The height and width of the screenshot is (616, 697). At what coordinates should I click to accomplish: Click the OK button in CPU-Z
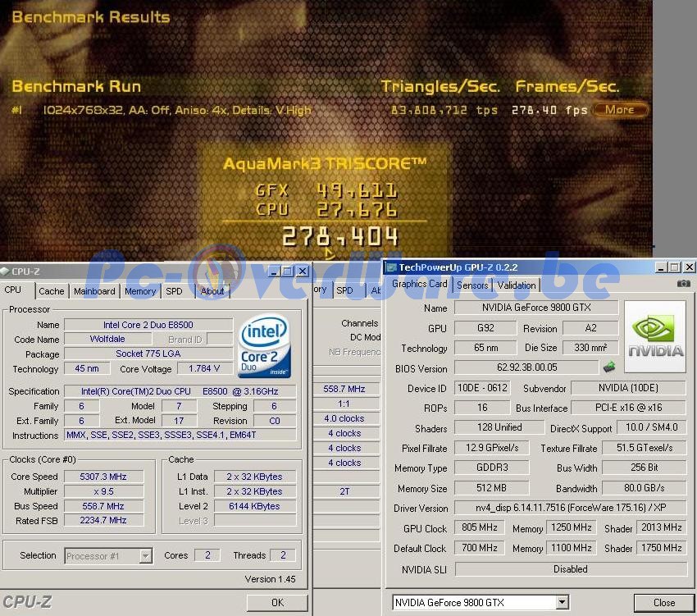click(x=277, y=603)
